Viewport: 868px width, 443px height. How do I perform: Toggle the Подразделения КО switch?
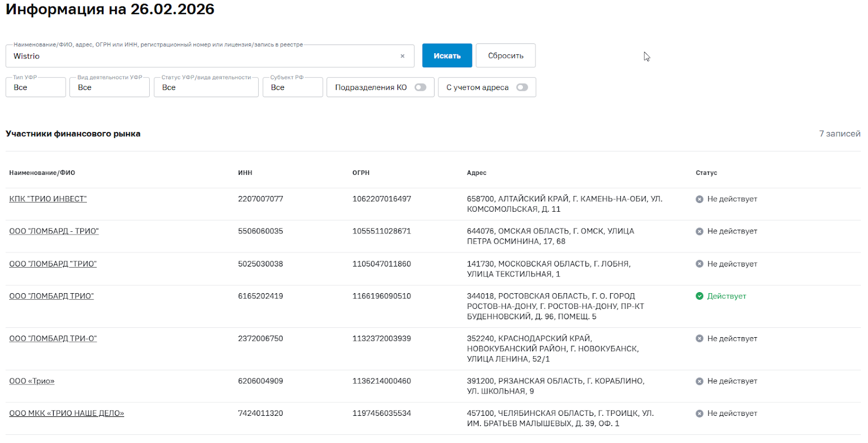(x=420, y=87)
